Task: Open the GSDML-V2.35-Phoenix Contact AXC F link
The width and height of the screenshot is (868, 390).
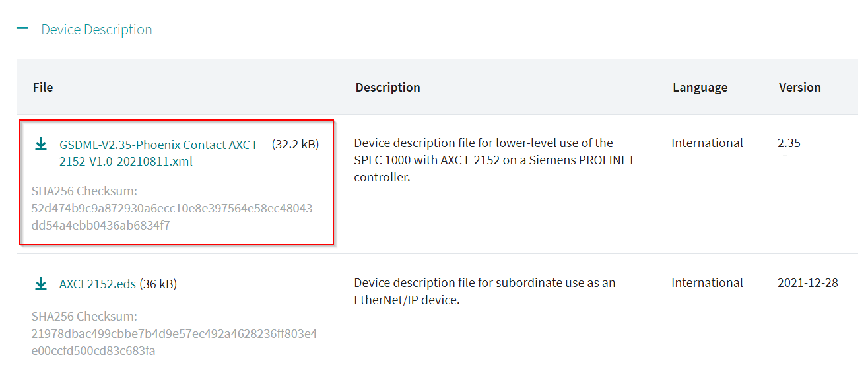Action: pos(159,152)
